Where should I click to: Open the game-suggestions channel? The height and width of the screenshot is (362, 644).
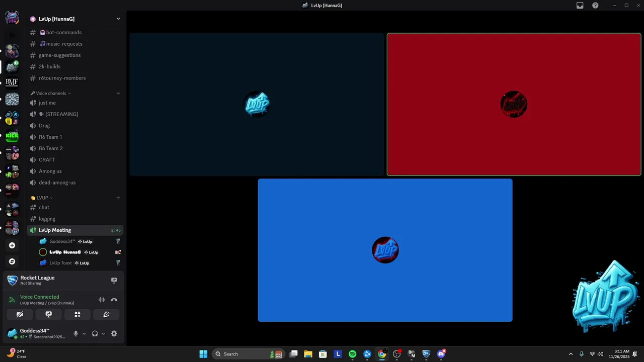75,55
